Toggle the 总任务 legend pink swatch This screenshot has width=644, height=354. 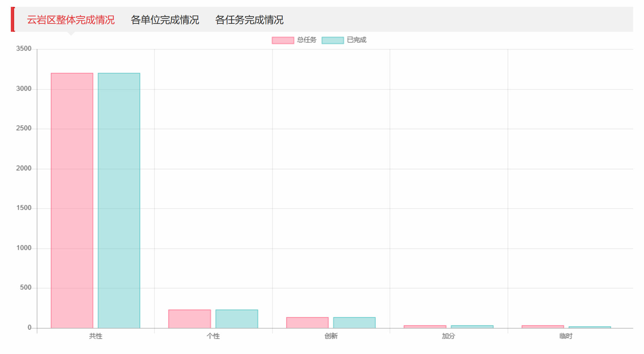(x=283, y=40)
